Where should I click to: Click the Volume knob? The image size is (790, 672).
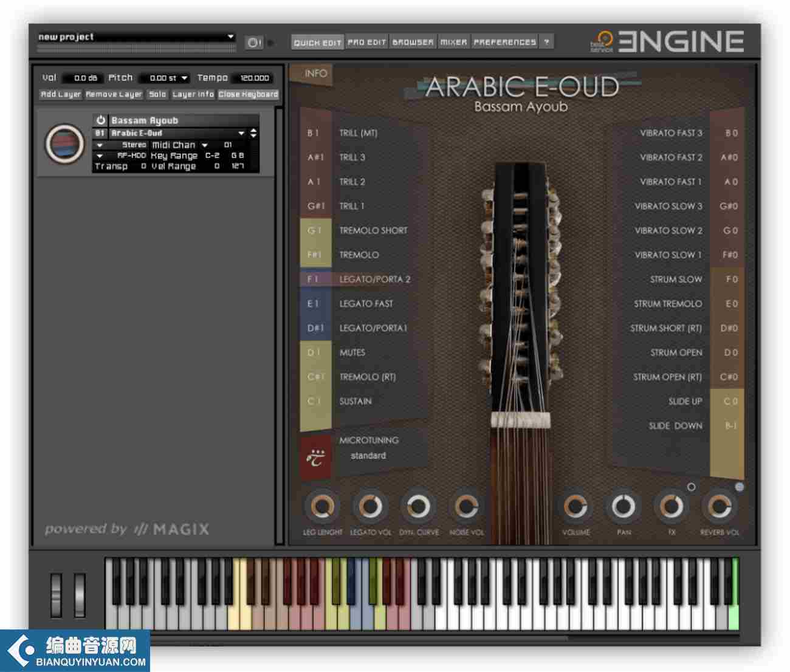coord(575,506)
